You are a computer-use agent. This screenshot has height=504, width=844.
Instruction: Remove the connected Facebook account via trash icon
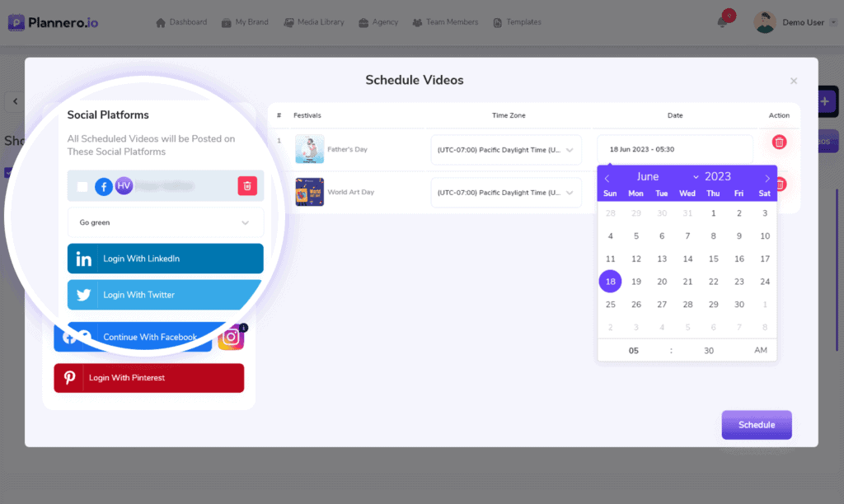246,186
